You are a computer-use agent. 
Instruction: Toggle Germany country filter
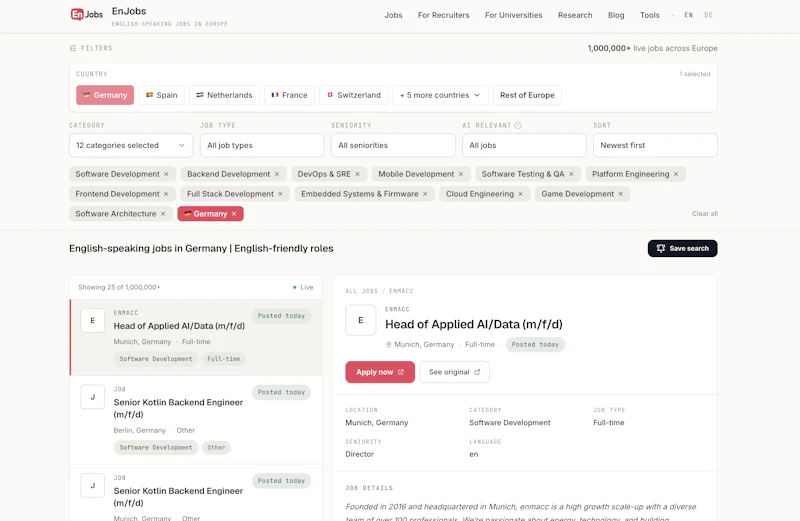[x=105, y=95]
